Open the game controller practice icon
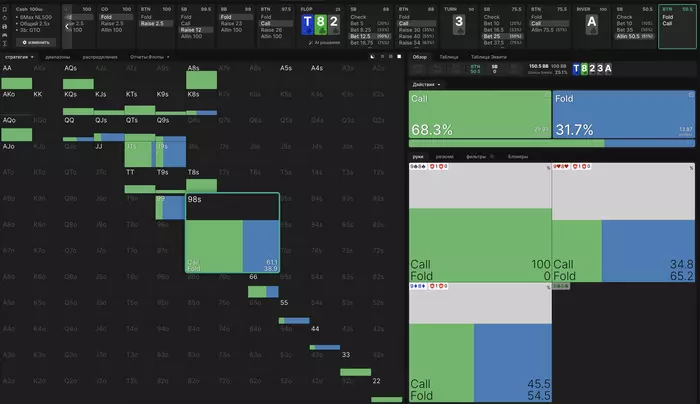Viewport: 700px width, 404px height. coord(4,35)
